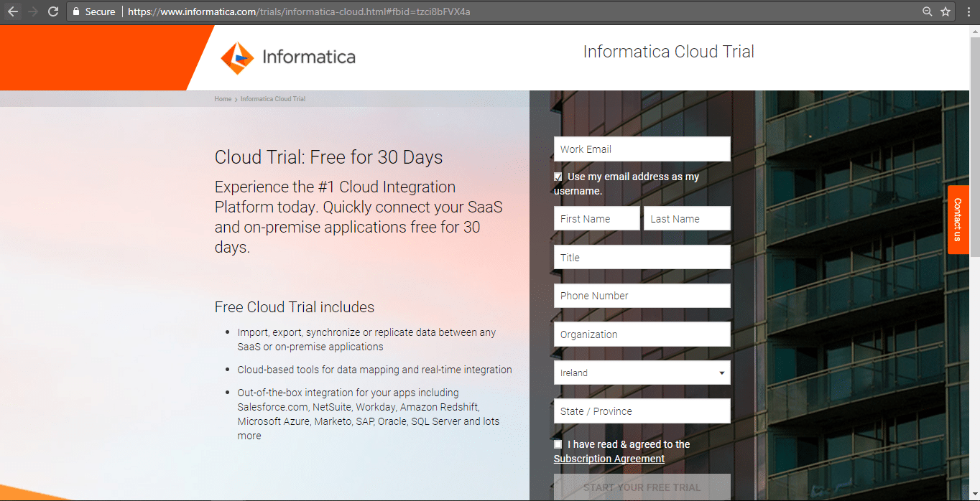Click into the First Name field
Viewport: 980px width, 501px height.
pos(596,219)
